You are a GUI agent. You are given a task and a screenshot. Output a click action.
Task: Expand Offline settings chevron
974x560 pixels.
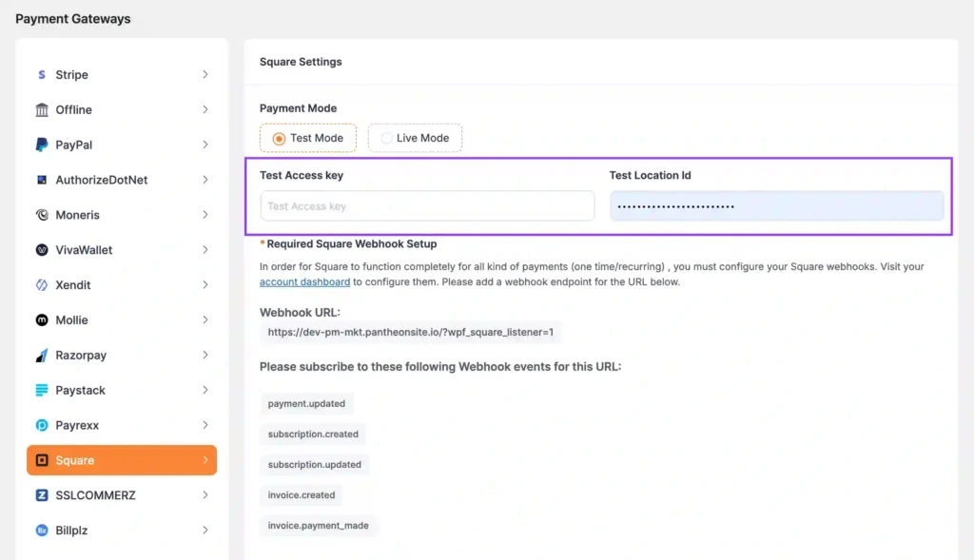(x=205, y=110)
